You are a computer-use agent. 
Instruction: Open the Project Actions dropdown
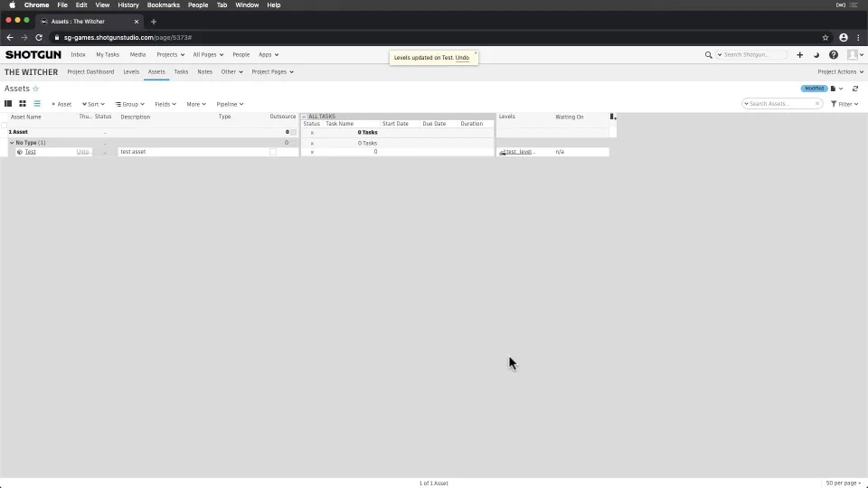tap(840, 72)
